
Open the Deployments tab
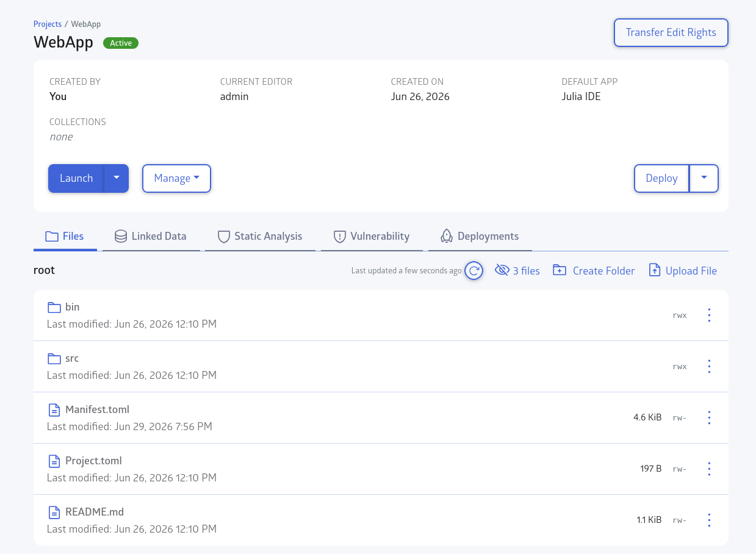(x=480, y=236)
